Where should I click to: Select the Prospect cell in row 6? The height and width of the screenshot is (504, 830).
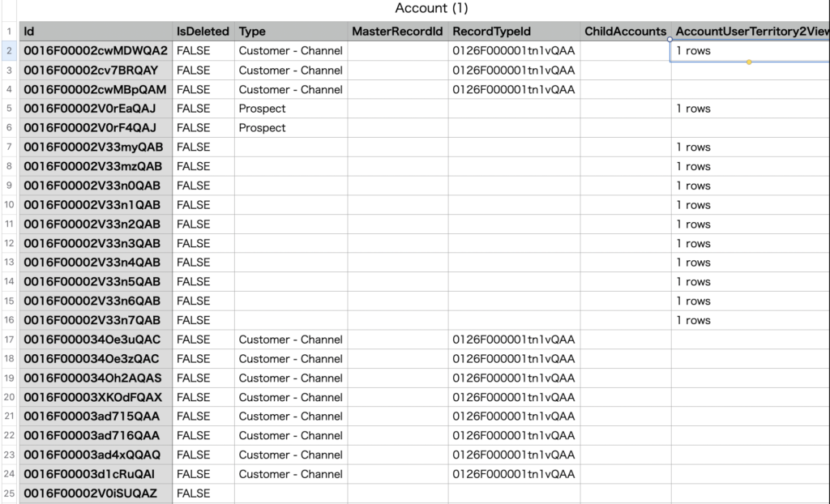coord(290,128)
